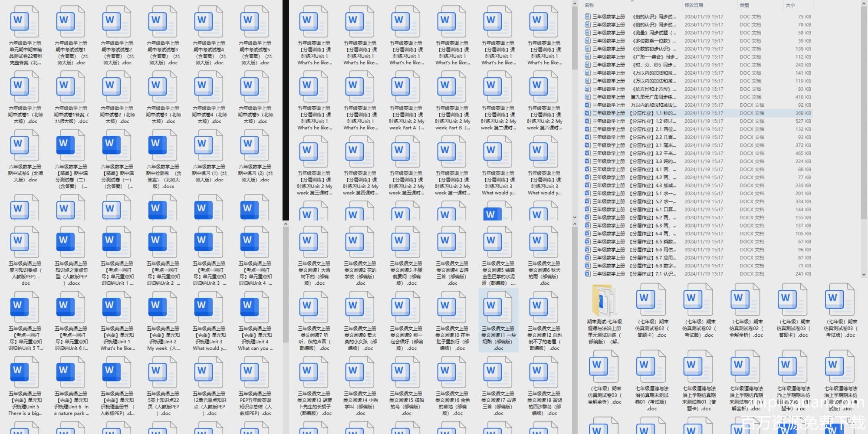This screenshot has height=434, width=868.
Task: Click the 【考点一网打尽】单元重点知识归纳Unit 3 icon
Action: coord(208,242)
